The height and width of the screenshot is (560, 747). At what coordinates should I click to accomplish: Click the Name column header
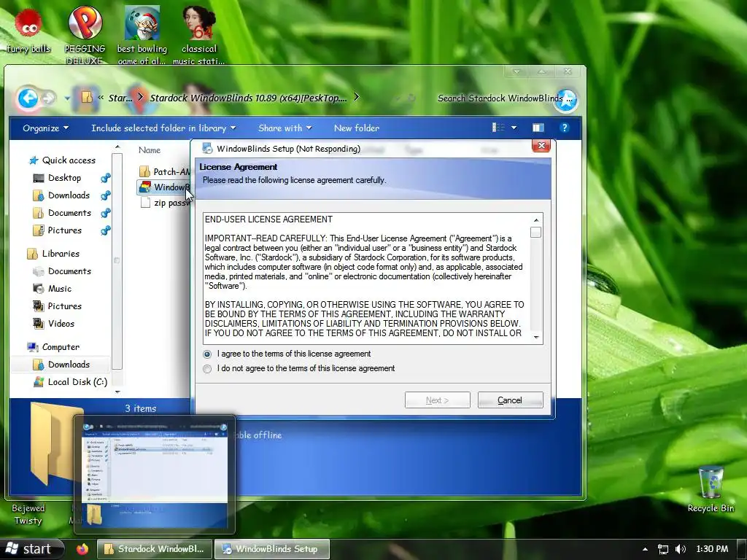click(x=150, y=150)
